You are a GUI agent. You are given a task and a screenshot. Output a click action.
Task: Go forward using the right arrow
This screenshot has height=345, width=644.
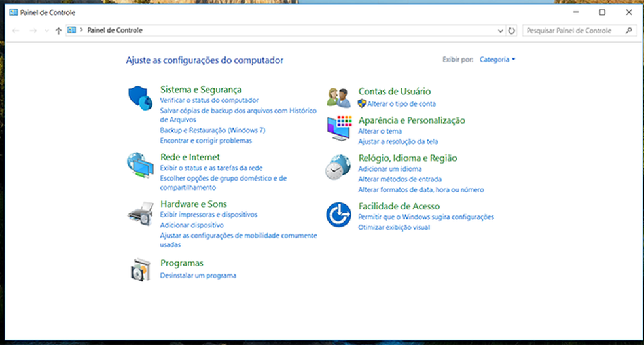[33, 31]
